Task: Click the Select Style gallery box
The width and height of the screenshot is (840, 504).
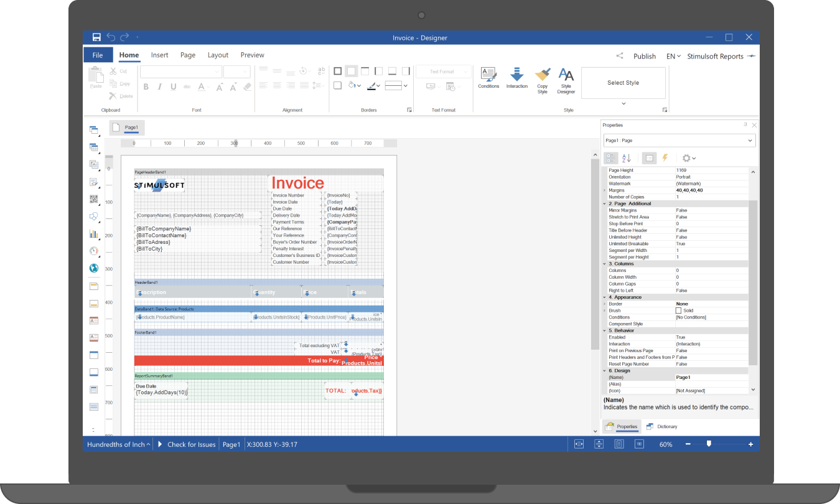Action: (623, 83)
